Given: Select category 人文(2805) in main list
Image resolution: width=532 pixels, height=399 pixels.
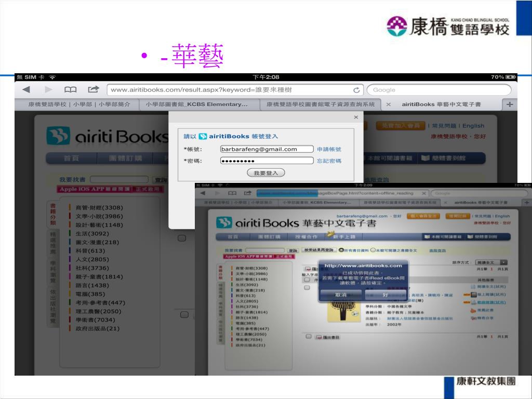Looking at the screenshot, I should (x=92, y=260).
